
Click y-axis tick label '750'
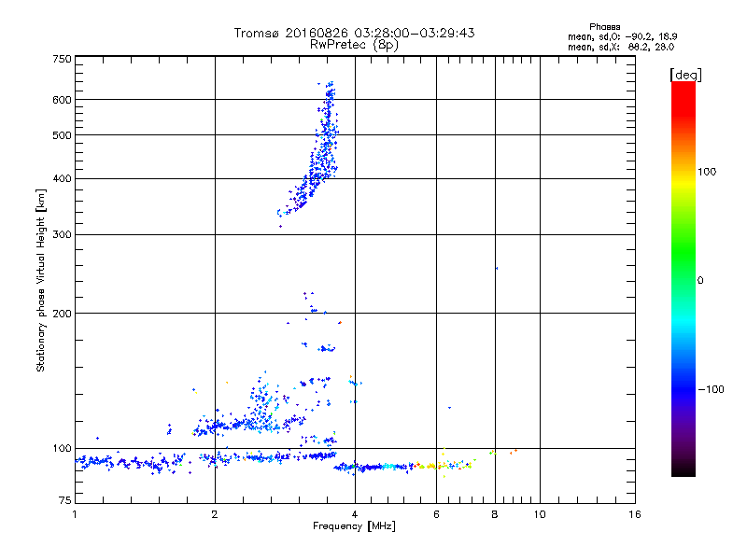(62, 59)
